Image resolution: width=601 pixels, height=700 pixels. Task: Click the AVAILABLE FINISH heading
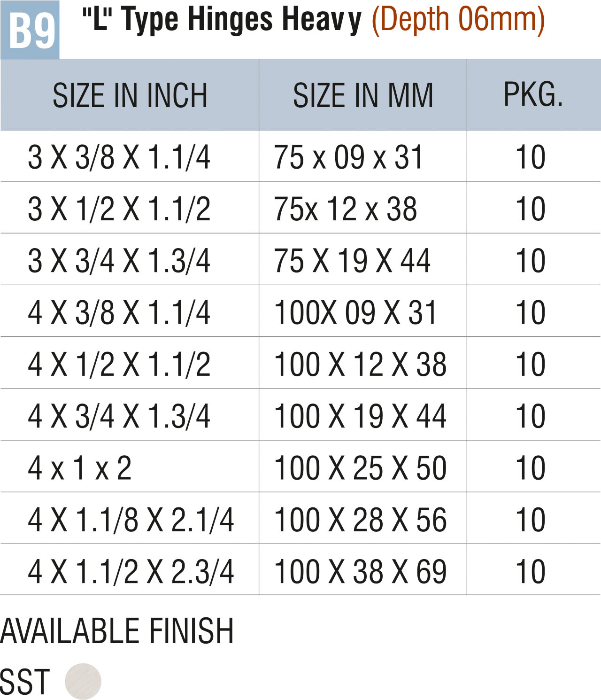tap(117, 631)
